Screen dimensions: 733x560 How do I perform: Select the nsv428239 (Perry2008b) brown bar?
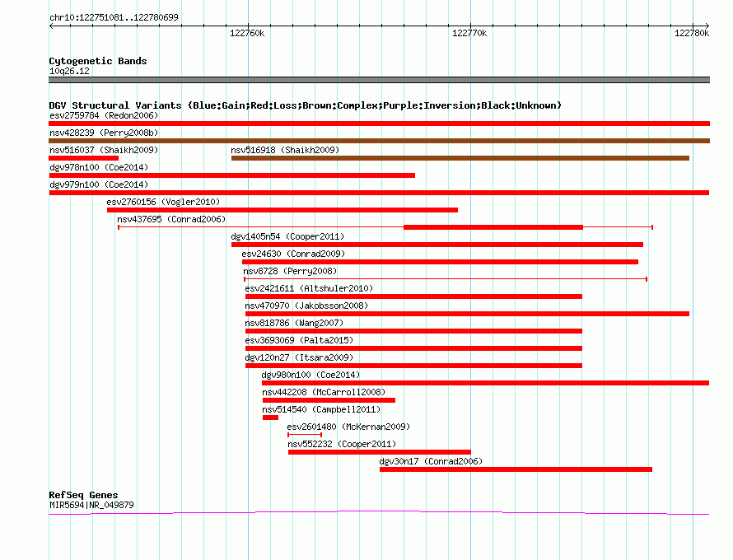pos(379,141)
